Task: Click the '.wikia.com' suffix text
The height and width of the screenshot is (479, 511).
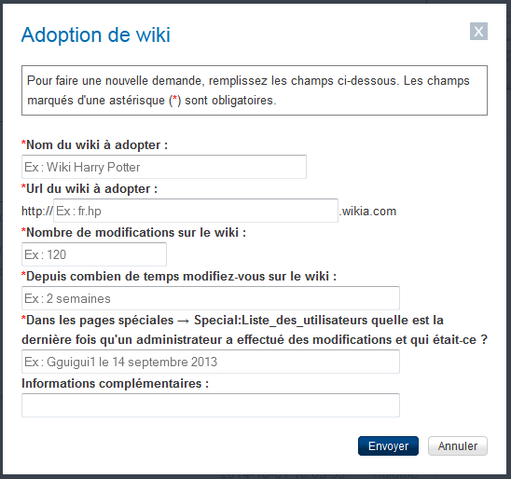Action: pos(368,211)
